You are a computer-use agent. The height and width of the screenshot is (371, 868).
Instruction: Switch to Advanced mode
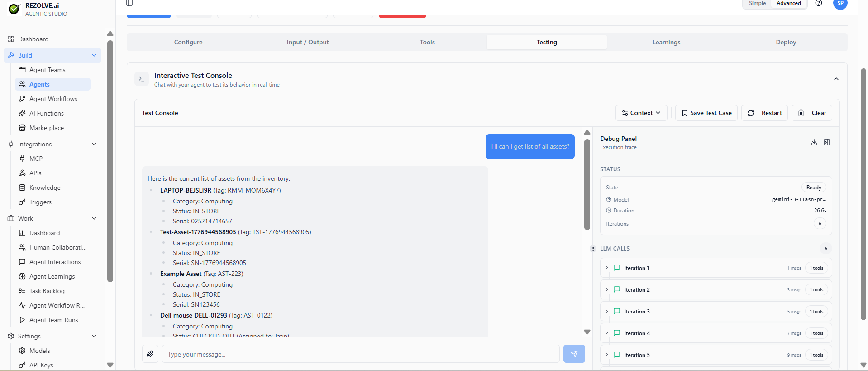(788, 3)
